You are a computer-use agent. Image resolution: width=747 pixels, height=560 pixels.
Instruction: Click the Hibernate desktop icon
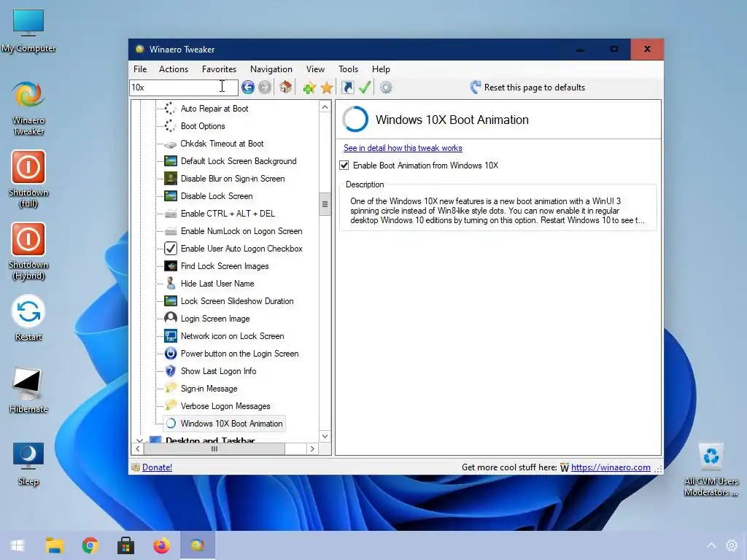point(28,391)
